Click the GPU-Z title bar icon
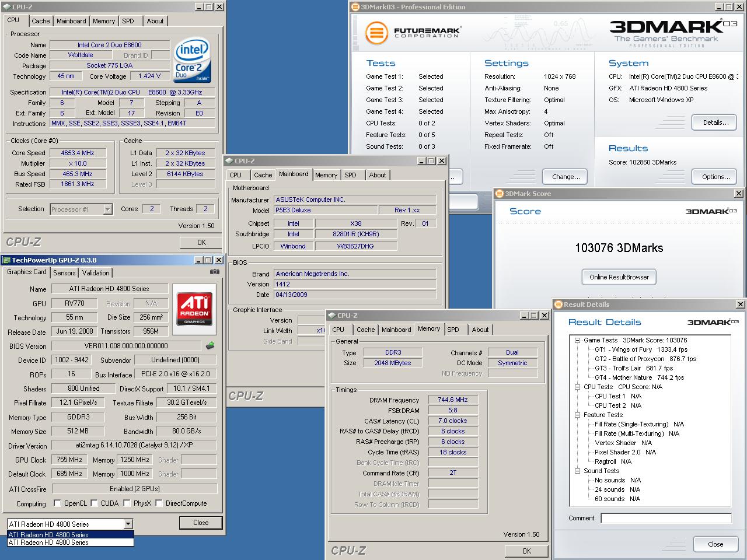The width and height of the screenshot is (747, 560). pos(6,260)
